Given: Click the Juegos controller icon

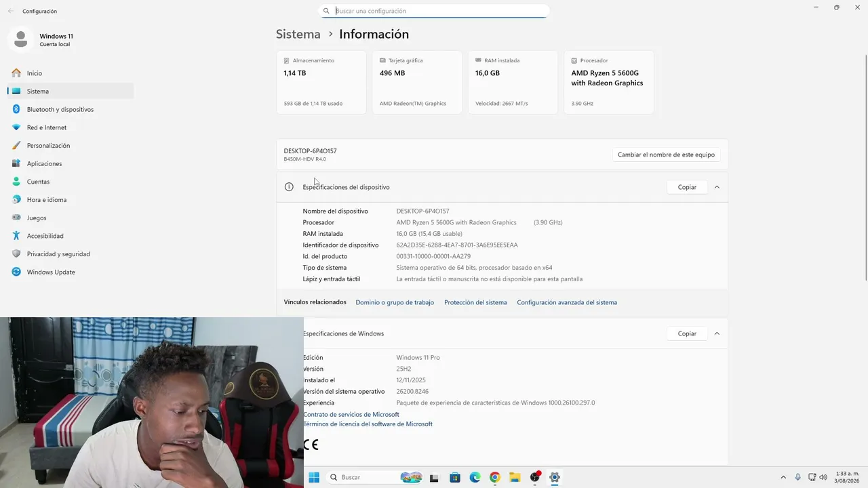Looking at the screenshot, I should coord(16,218).
